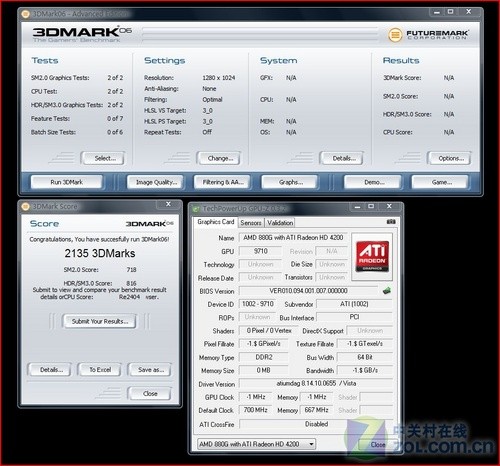The image size is (500, 466).
Task: Open the Graphics Card tab
Action: pos(216,222)
